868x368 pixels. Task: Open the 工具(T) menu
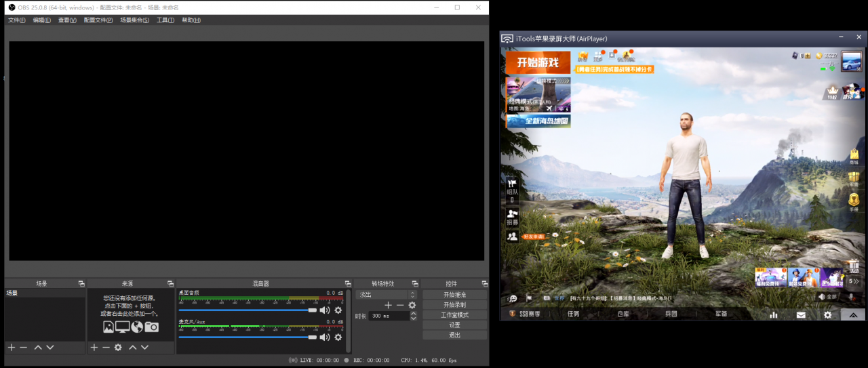pos(165,20)
